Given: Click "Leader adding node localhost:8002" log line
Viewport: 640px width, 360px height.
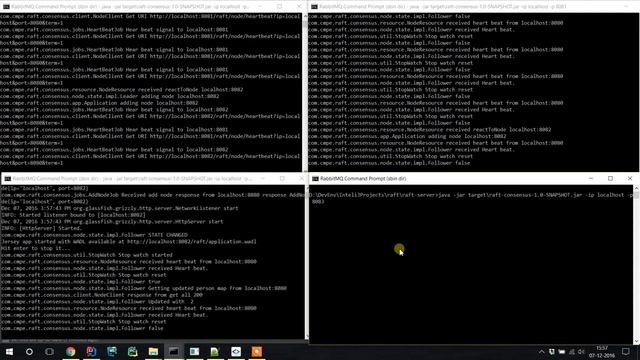Looking at the screenshot, I should (x=110, y=96).
